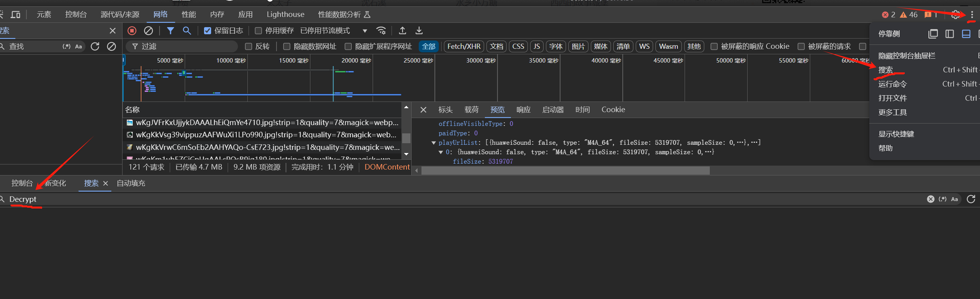This screenshot has width=980, height=299.
Task: Filter requests by Fetch/XHR
Action: tap(464, 46)
